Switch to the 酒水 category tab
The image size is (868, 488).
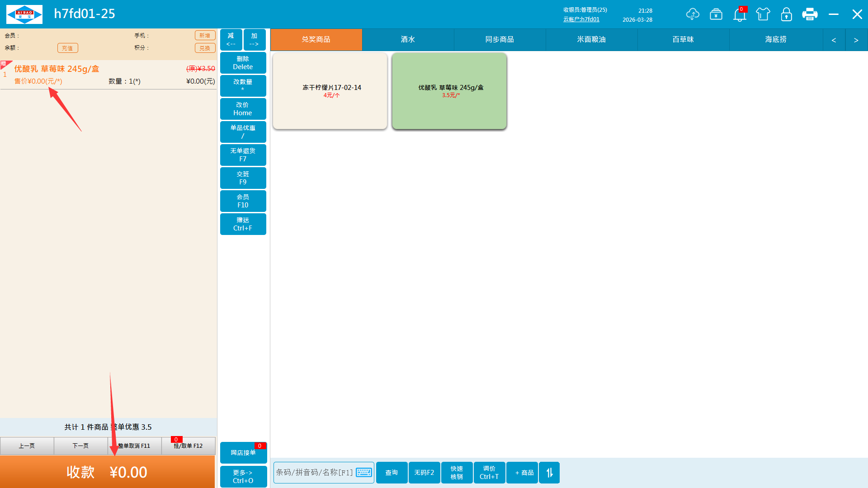tap(408, 40)
